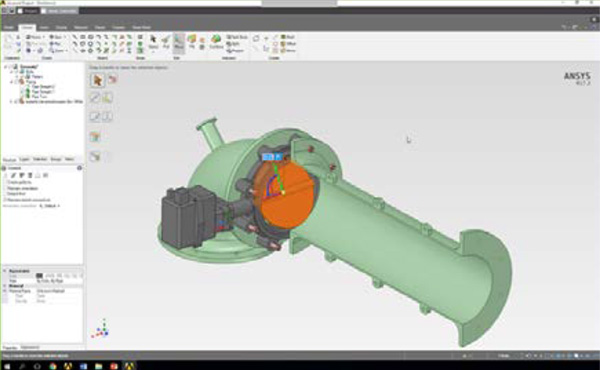Toggle visibility checkbox of Pipe Turn
The height and width of the screenshot is (370, 600).
click(23, 97)
